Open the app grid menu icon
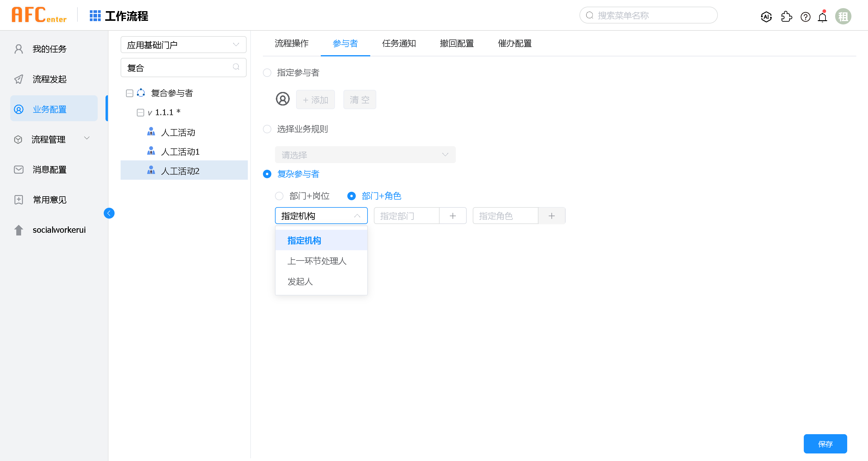This screenshot has height=461, width=868. 95,16
